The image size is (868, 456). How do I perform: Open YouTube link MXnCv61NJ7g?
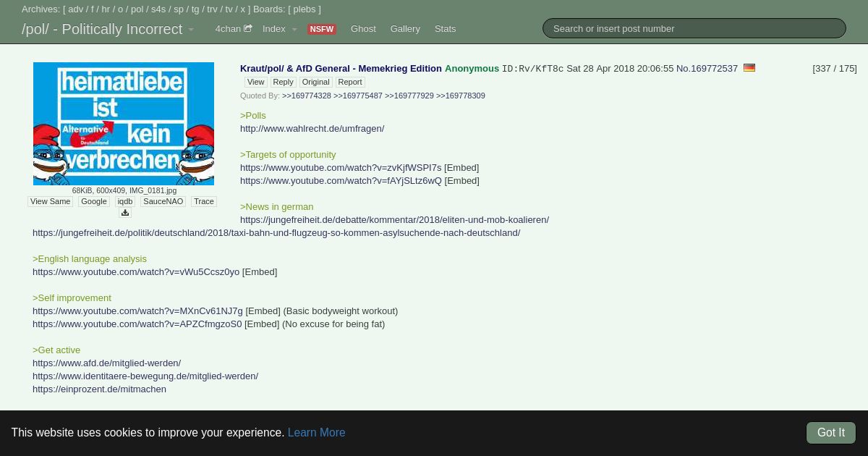(x=137, y=311)
